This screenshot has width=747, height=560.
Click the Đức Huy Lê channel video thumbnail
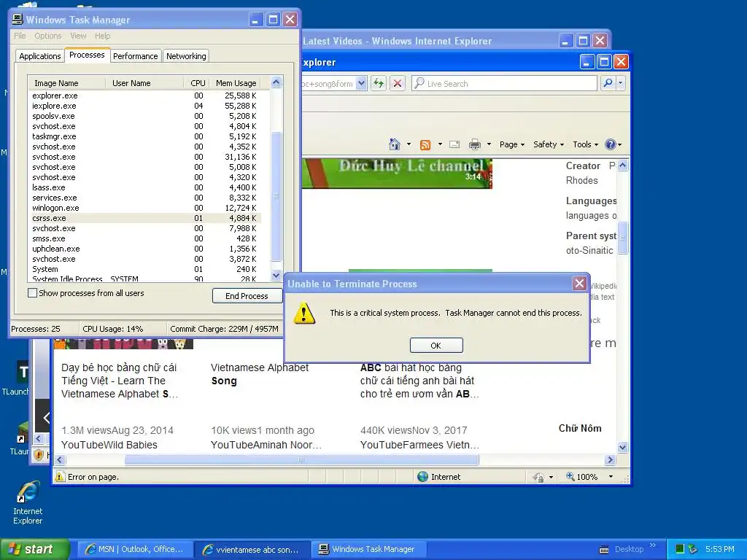click(x=397, y=174)
